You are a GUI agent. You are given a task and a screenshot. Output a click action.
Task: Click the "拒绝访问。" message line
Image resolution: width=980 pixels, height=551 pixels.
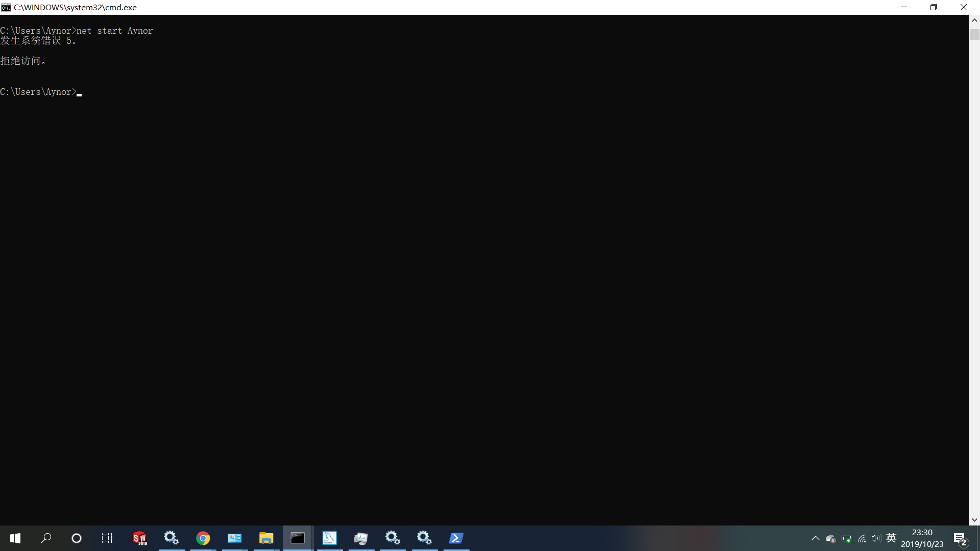click(23, 61)
